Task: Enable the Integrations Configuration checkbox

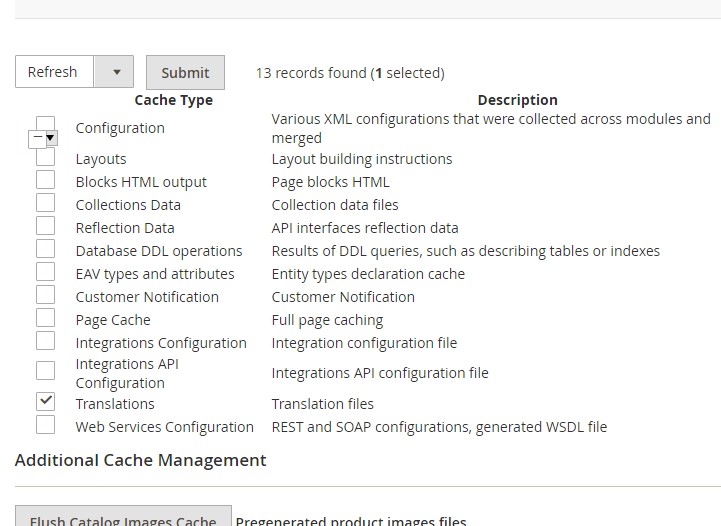Action: pyautogui.click(x=45, y=341)
